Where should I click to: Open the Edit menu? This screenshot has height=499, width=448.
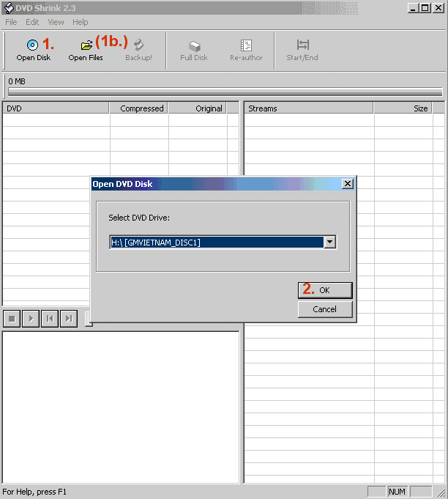click(32, 22)
